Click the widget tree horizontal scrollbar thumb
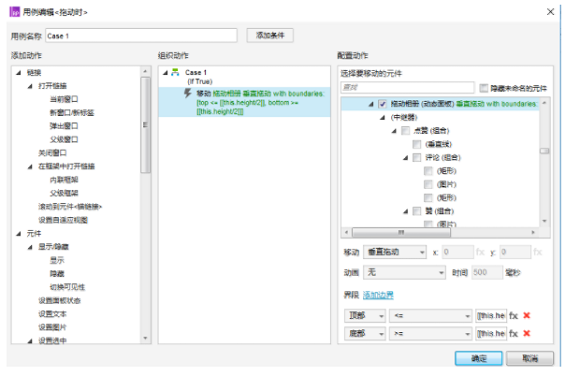This screenshot has width=565, height=376. click(x=401, y=233)
